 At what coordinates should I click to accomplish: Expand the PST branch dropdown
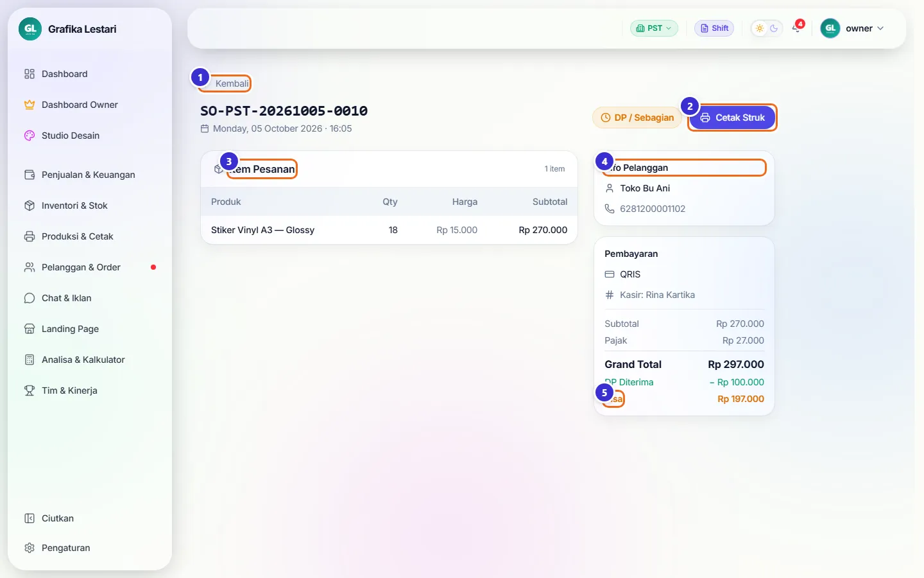654,28
